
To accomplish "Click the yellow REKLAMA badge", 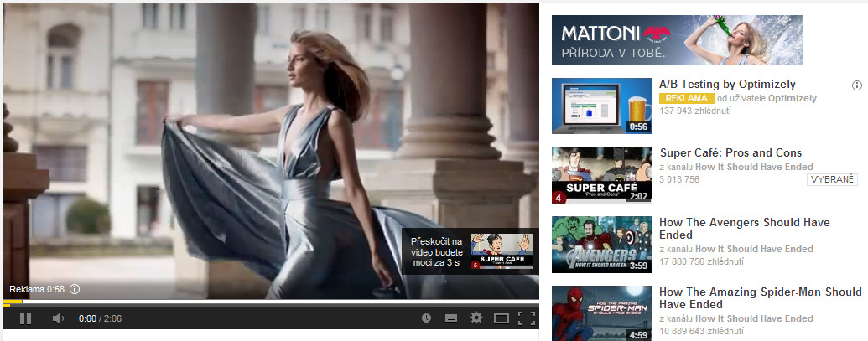I will pos(686,98).
